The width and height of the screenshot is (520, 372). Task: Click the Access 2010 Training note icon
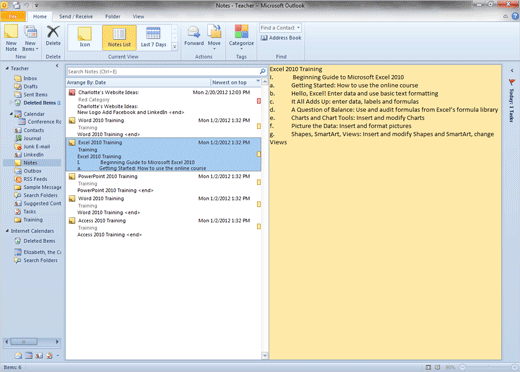tap(72, 221)
